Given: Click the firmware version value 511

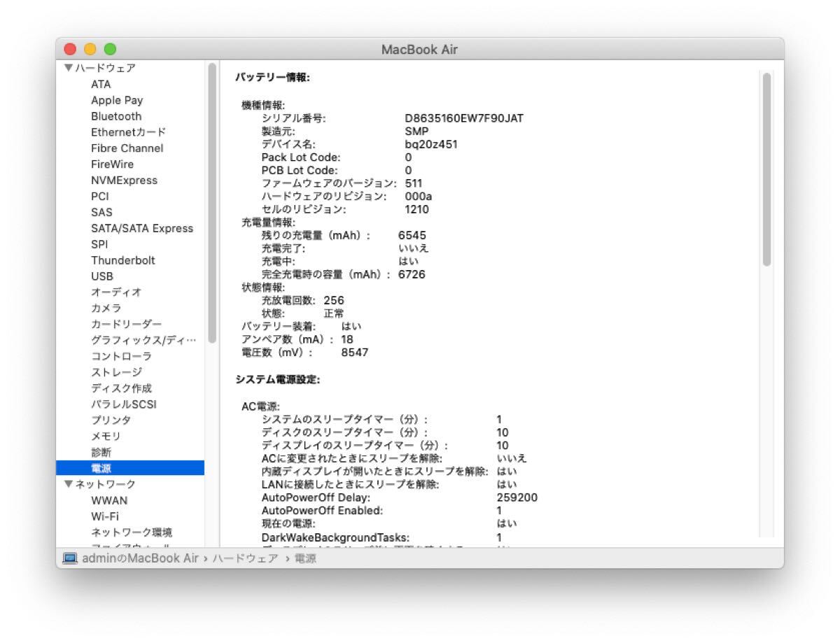Looking at the screenshot, I should click(x=414, y=183).
